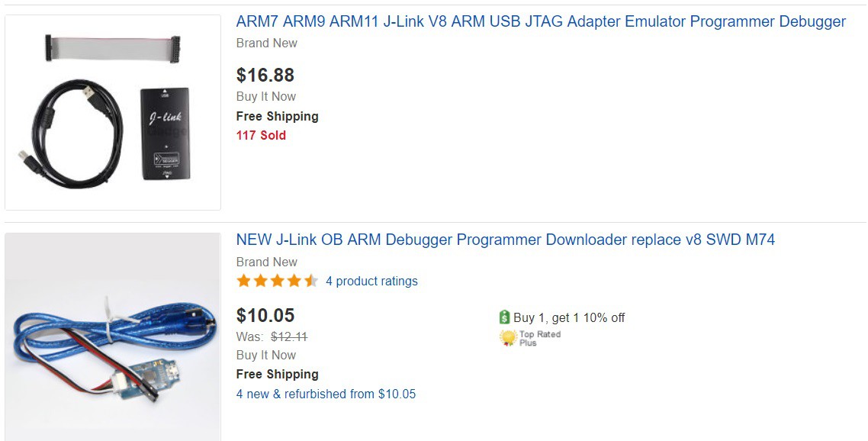Click the Brand New label of the first listing
Screen dimensions: 868x441
[267, 43]
